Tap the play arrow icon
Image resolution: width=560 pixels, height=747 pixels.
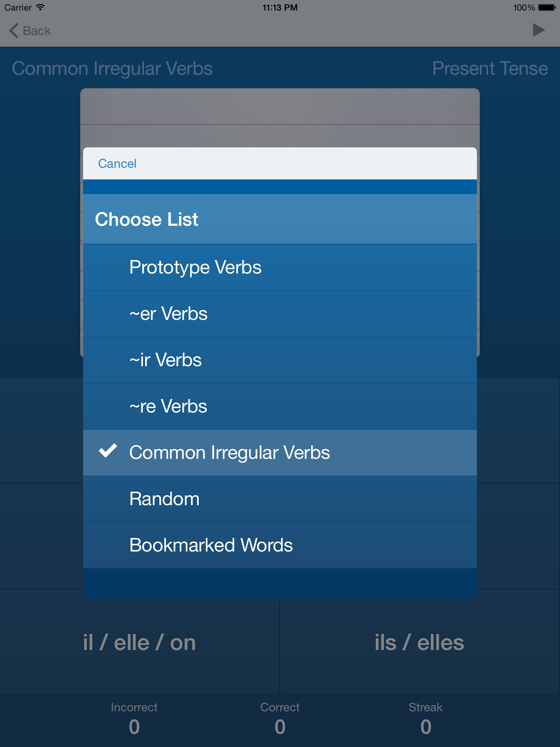[x=538, y=30]
